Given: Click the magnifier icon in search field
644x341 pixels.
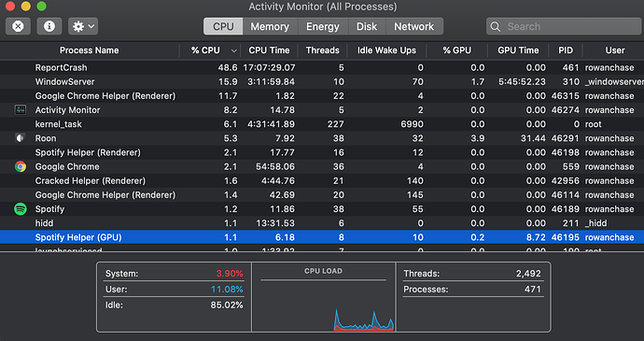Looking at the screenshot, I should click(496, 27).
